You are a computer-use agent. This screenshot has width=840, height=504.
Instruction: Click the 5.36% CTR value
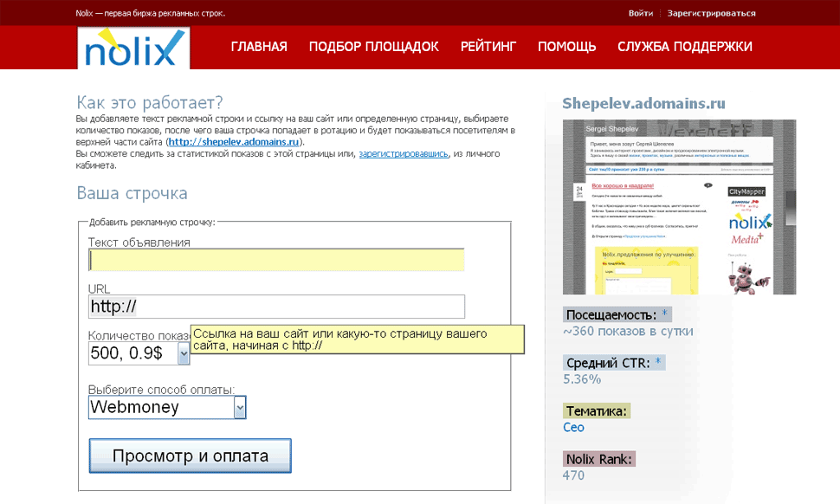coord(582,379)
